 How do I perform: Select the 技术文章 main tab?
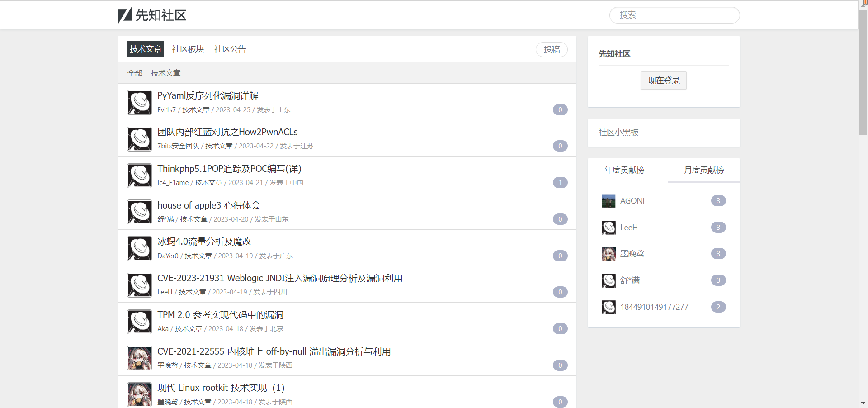click(x=145, y=49)
